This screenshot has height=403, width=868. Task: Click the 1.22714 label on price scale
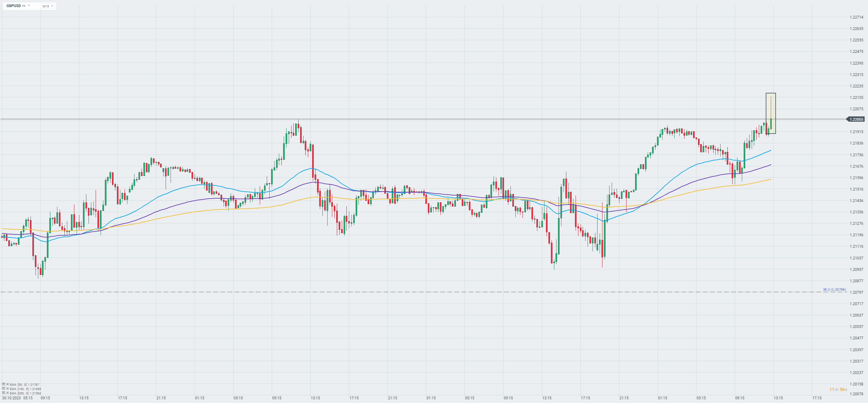click(856, 17)
